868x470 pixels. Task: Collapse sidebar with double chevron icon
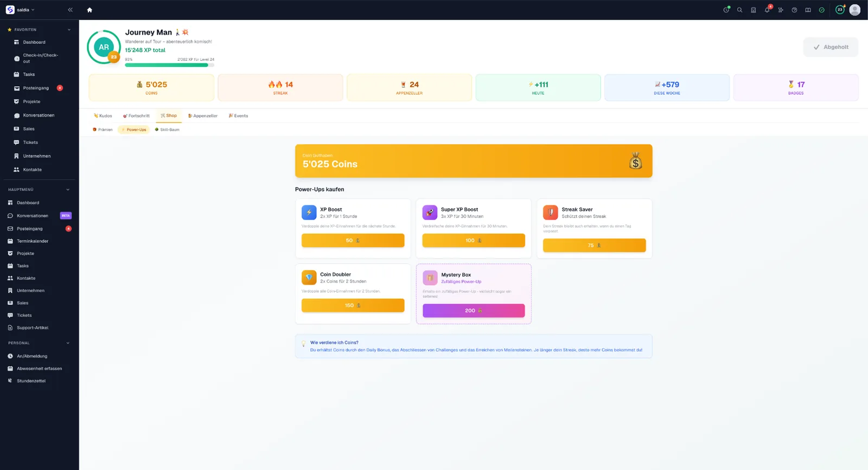click(70, 10)
